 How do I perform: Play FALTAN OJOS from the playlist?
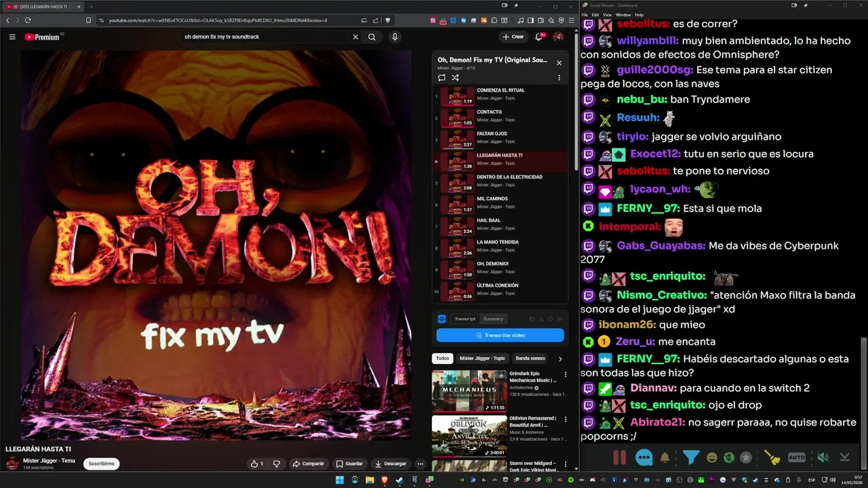click(500, 140)
